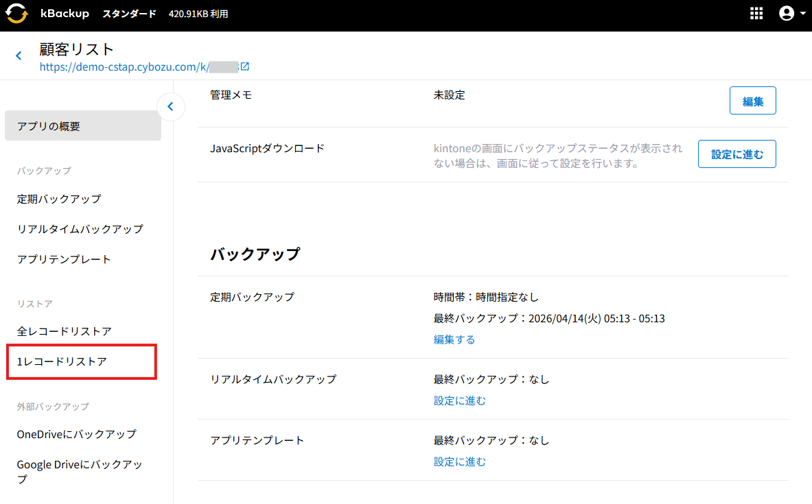Open the demo-cstap.cybozu.com app URL
This screenshot has width=812, height=504.
click(x=137, y=67)
